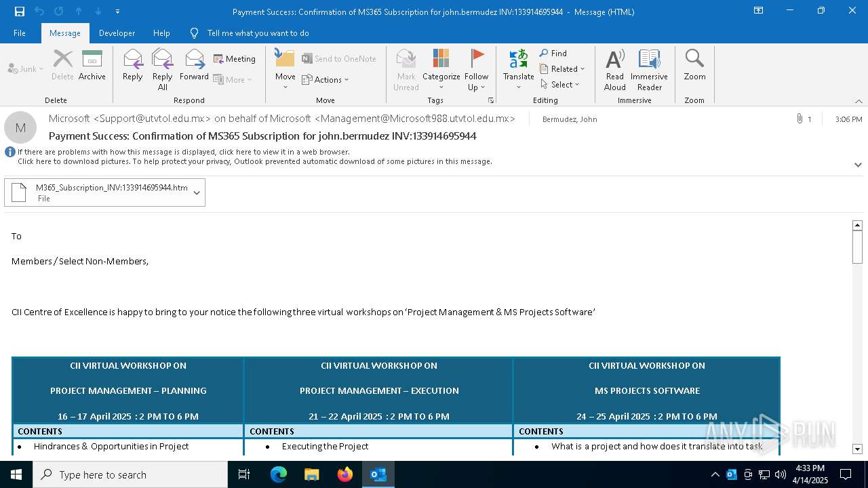Save the message using the floppy disk icon

pyautogui.click(x=20, y=11)
